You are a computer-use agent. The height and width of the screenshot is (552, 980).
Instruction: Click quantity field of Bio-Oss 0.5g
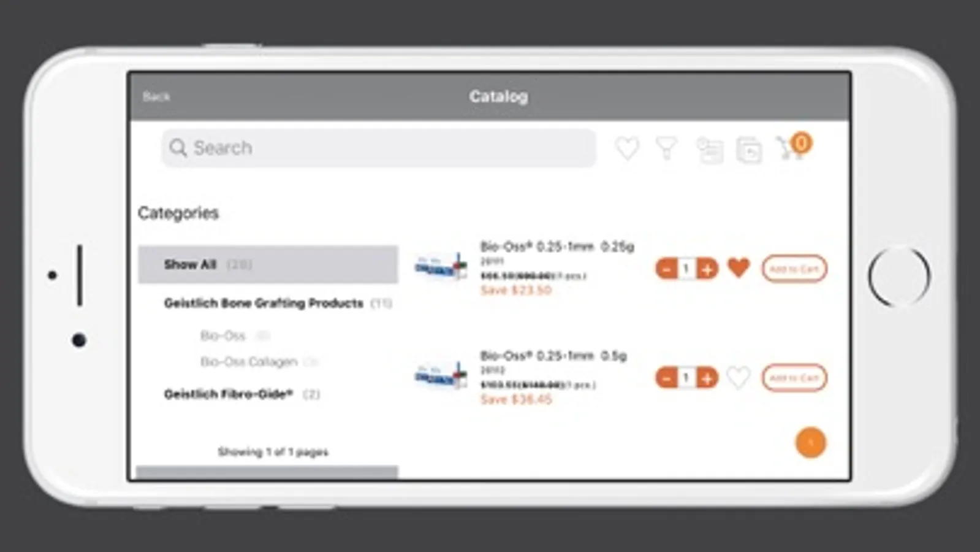coord(686,378)
